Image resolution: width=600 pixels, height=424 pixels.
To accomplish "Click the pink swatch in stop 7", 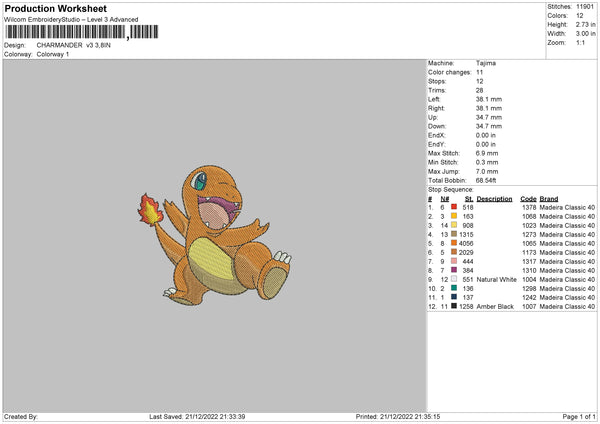I will [x=455, y=261].
